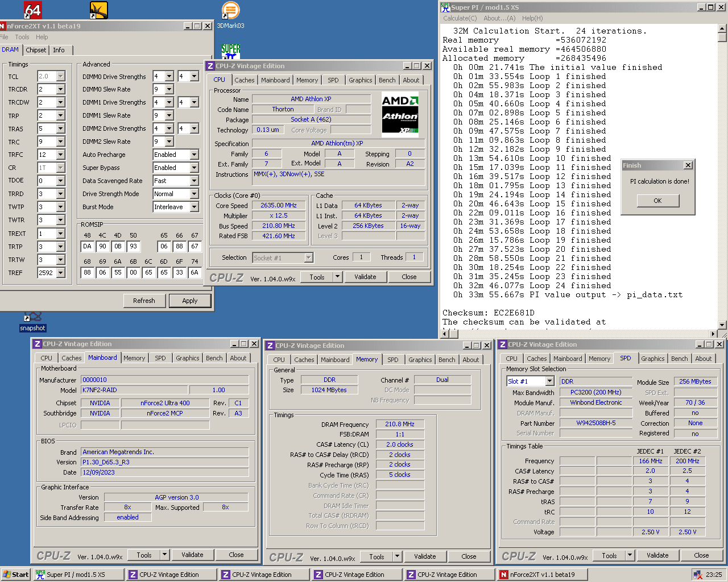Click the Start button on the taskbar
Image resolution: width=728 pixels, height=582 pixels.
(x=15, y=575)
